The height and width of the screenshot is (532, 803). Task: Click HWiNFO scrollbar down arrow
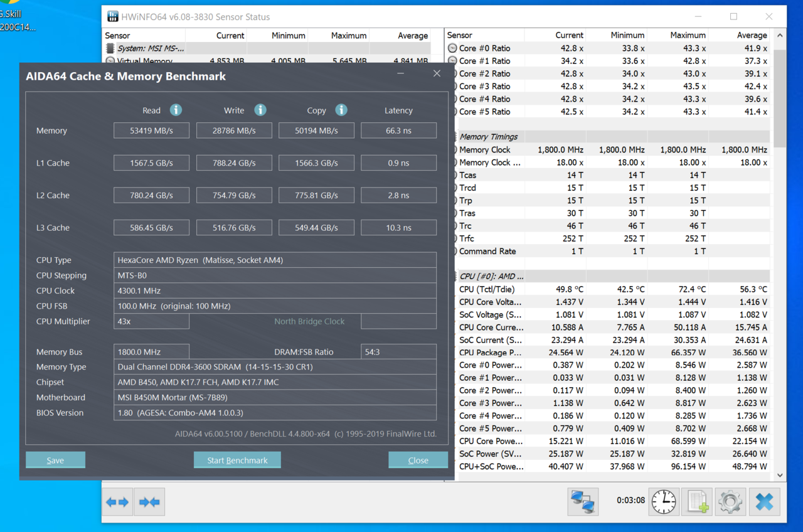click(x=780, y=476)
